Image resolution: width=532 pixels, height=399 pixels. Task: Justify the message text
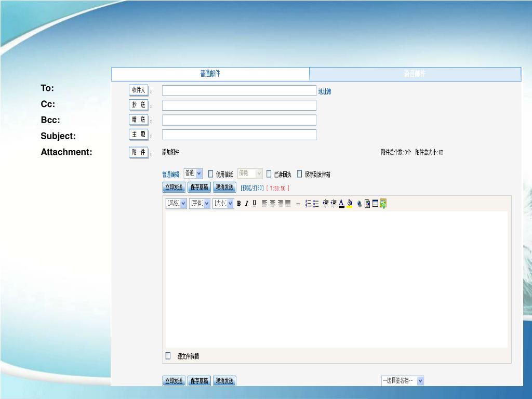(288, 204)
